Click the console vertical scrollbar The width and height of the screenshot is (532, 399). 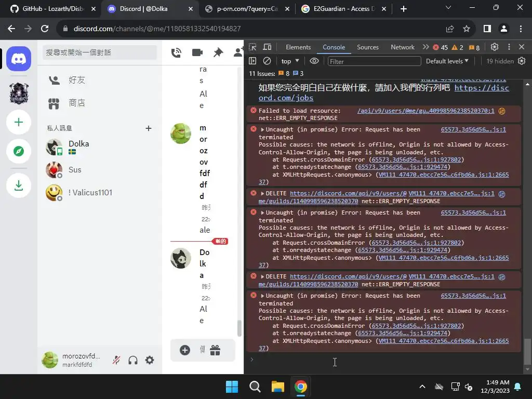[527, 351]
